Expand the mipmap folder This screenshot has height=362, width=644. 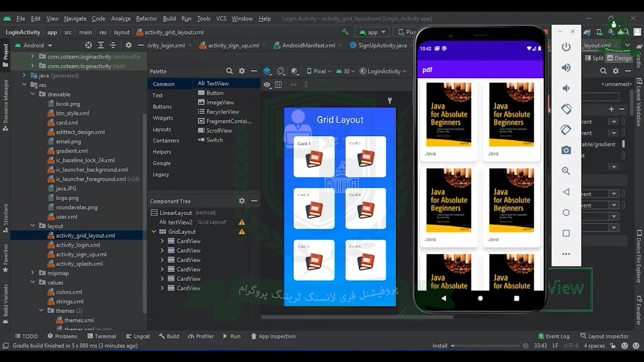tap(33, 273)
